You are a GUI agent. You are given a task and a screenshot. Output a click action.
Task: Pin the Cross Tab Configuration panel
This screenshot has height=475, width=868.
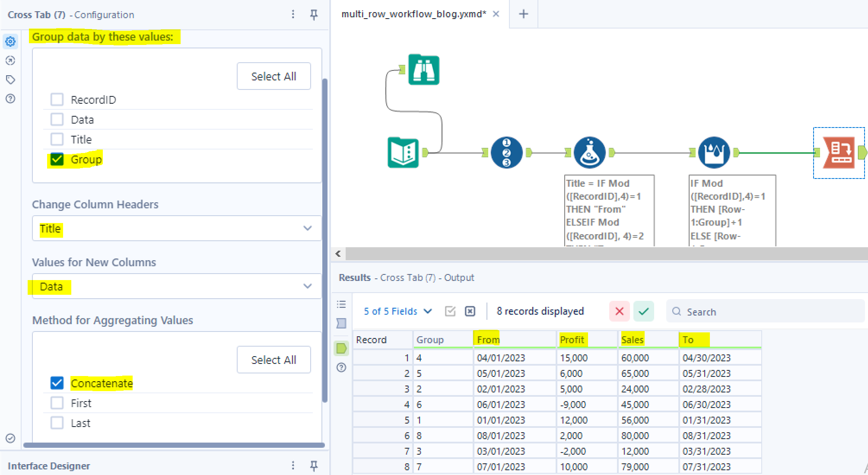314,15
